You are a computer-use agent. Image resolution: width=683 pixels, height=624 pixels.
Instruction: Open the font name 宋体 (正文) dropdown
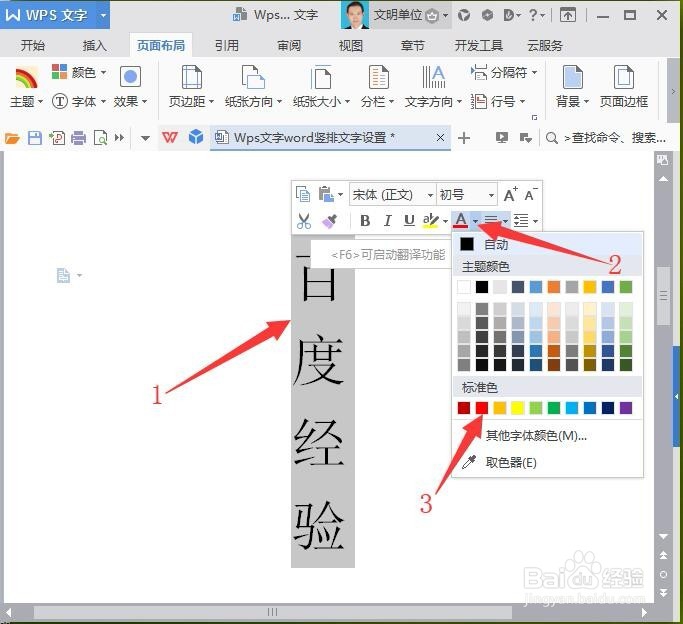[430, 195]
